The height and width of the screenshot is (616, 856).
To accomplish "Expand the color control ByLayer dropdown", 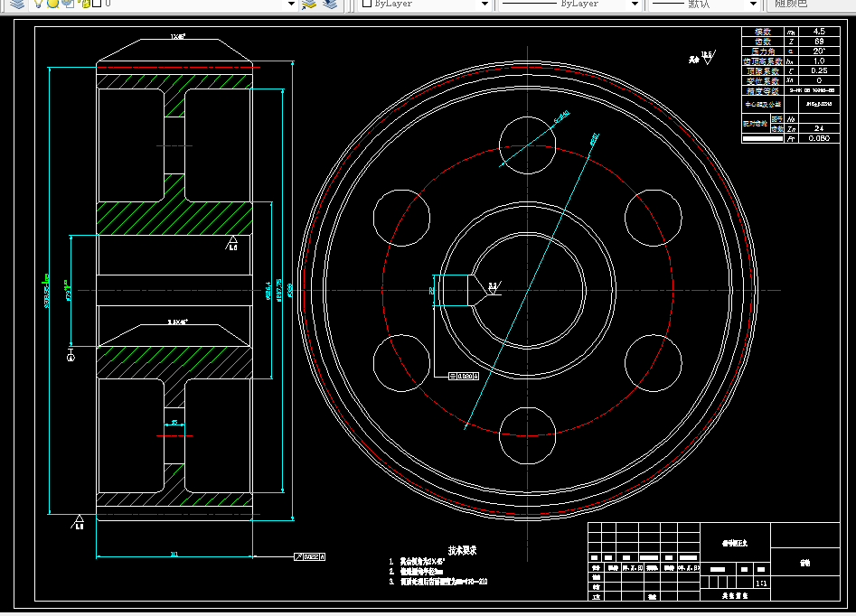I will pyautogui.click(x=484, y=5).
